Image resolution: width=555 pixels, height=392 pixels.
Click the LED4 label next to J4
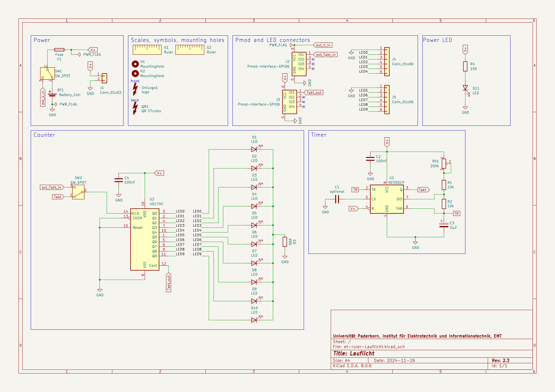363,71
